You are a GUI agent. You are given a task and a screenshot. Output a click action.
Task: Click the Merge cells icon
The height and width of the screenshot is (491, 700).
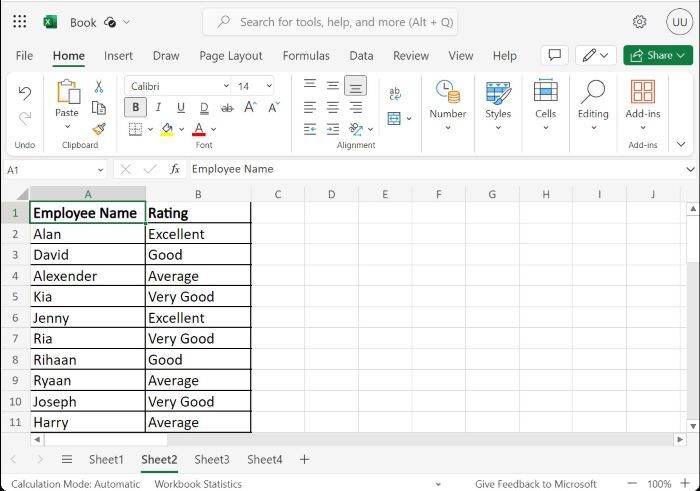(x=394, y=119)
